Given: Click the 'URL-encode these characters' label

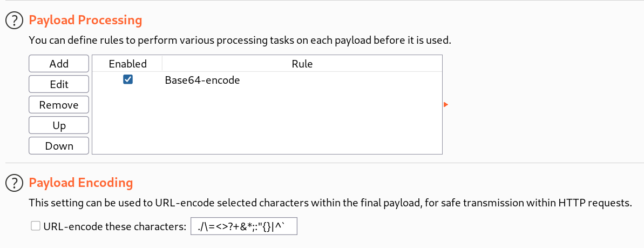Looking at the screenshot, I should [x=115, y=227].
